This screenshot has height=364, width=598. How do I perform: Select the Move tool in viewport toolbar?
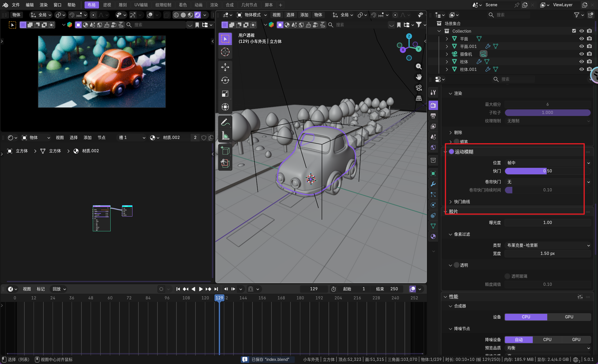[225, 67]
